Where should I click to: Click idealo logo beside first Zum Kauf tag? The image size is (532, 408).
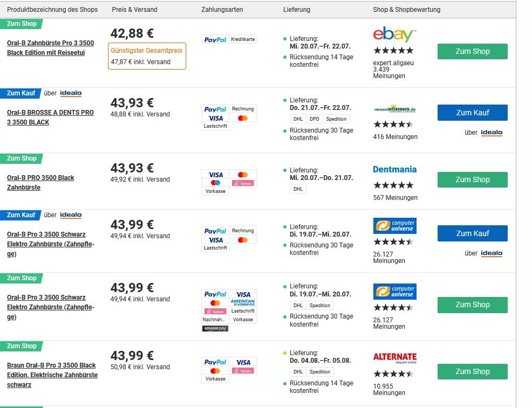[71, 93]
